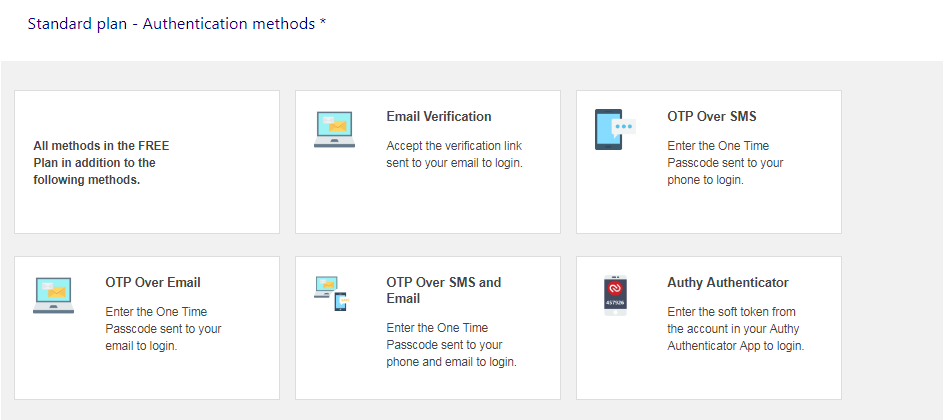Select the OTP Over SMS heading
Screen dimensions: 943x420
pos(711,116)
